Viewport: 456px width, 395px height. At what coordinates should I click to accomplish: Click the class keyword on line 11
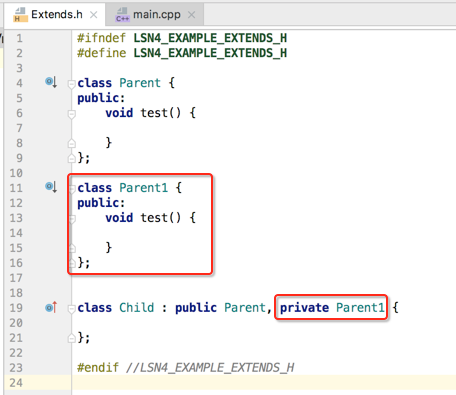tap(95, 188)
